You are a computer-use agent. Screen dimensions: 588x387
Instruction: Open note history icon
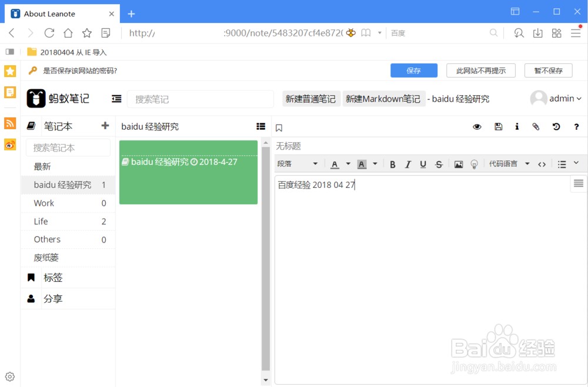coord(556,127)
